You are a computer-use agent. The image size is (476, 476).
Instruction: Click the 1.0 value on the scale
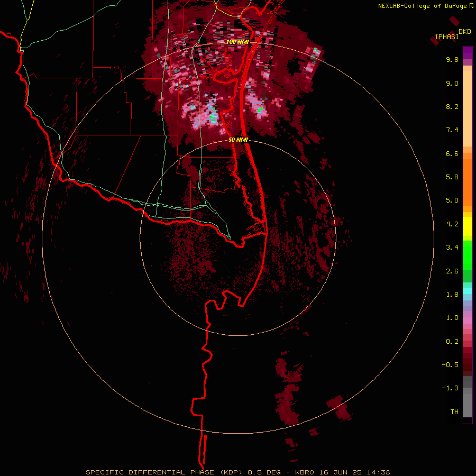[452, 318]
